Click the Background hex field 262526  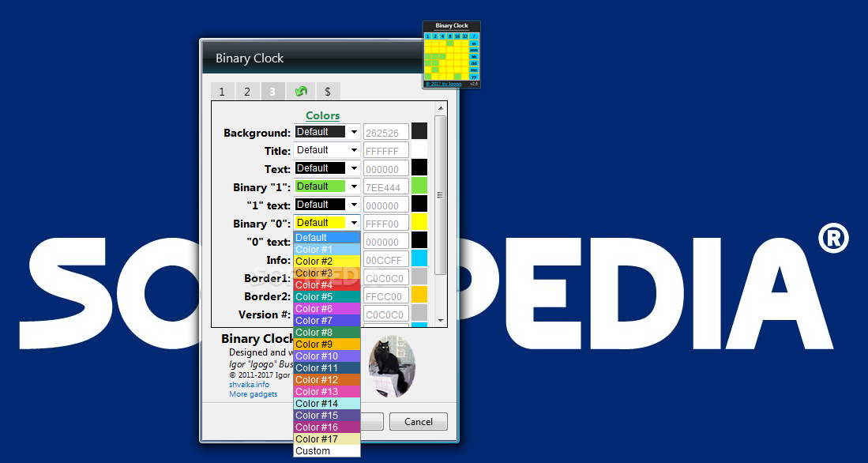click(386, 132)
